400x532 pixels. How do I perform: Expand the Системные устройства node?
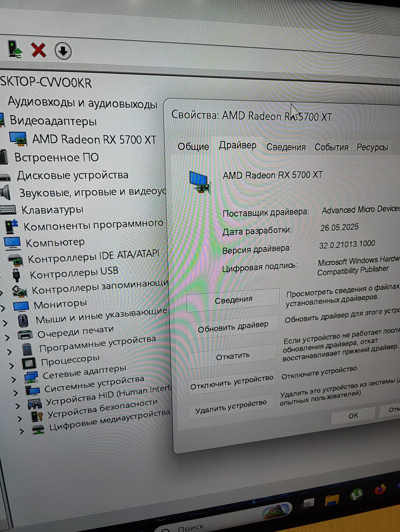(x=16, y=393)
